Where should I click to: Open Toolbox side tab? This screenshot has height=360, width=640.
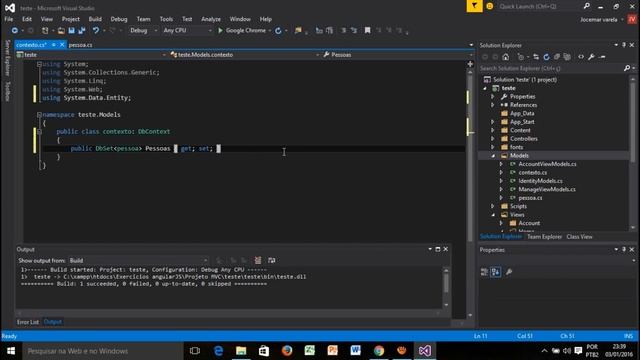pos(7,91)
